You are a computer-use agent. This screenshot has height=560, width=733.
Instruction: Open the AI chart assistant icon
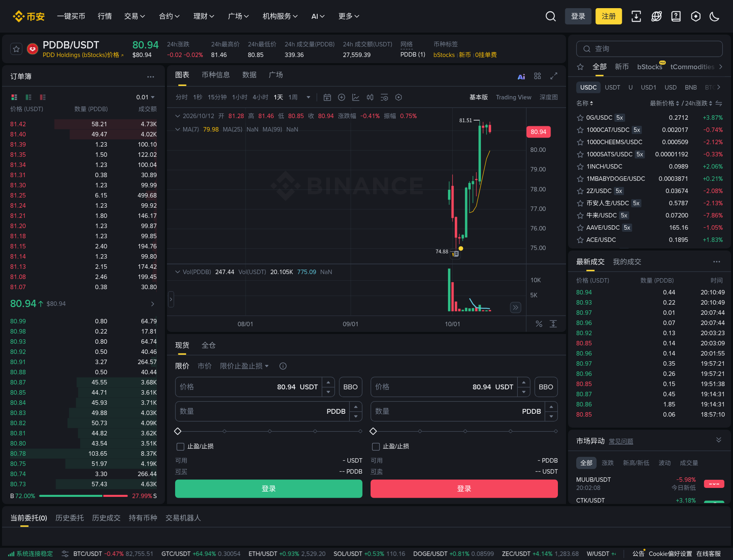521,76
